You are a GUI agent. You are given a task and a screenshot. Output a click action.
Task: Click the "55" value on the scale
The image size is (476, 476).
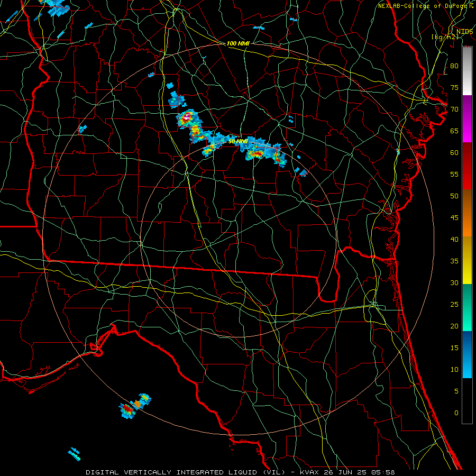(454, 174)
